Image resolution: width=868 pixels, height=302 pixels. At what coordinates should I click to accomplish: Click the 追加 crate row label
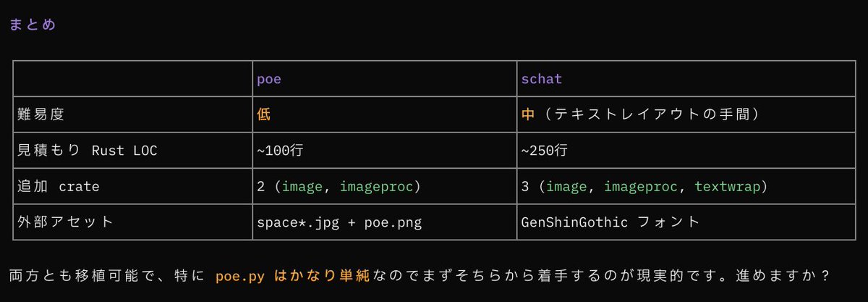pos(58,186)
